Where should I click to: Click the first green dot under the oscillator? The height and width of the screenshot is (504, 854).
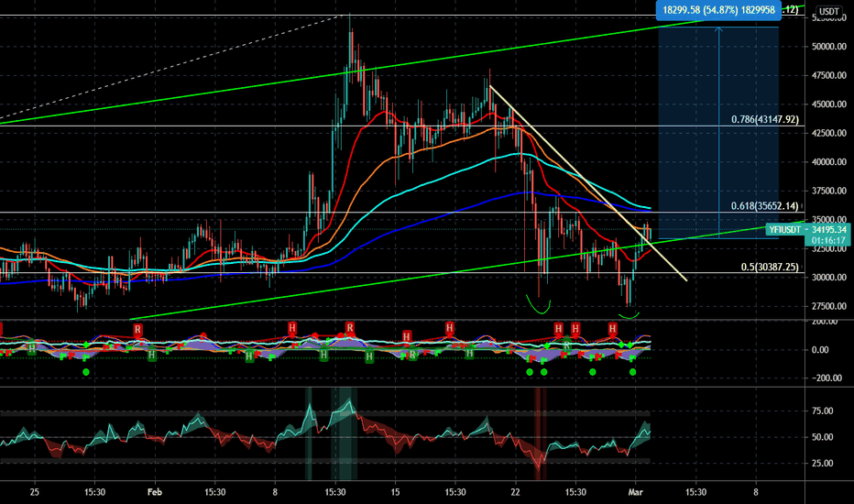(x=86, y=372)
